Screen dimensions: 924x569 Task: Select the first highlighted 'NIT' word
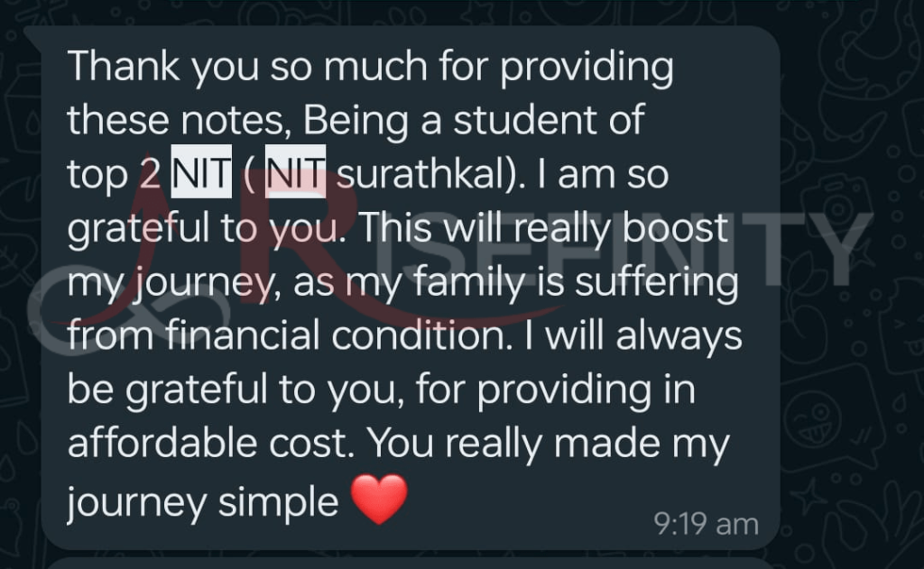click(202, 175)
